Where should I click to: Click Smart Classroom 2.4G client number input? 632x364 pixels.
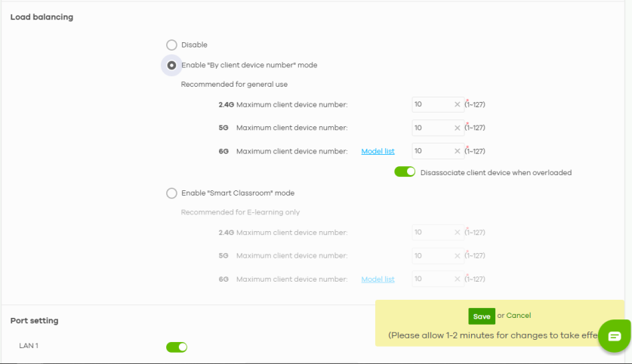click(x=432, y=233)
